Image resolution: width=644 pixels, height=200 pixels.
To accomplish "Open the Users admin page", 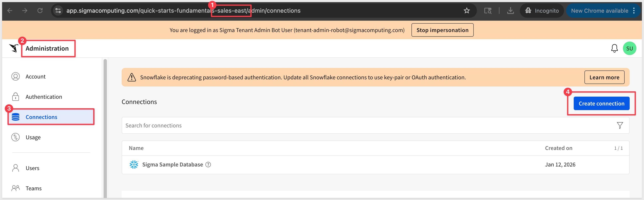I will tap(32, 168).
